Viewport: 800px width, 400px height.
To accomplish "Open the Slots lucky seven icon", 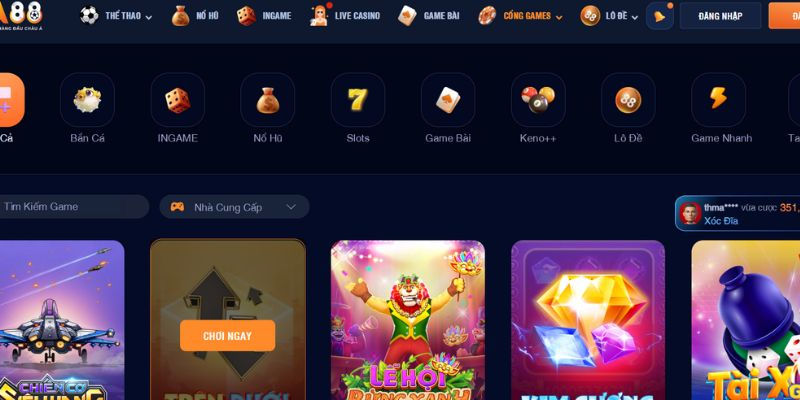I will (358, 100).
